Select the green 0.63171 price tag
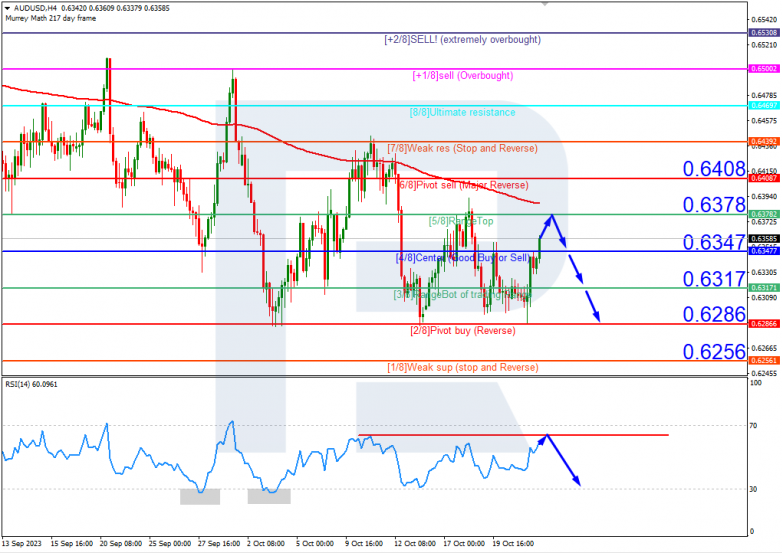Viewport: 782px width, 553px height. (764, 288)
